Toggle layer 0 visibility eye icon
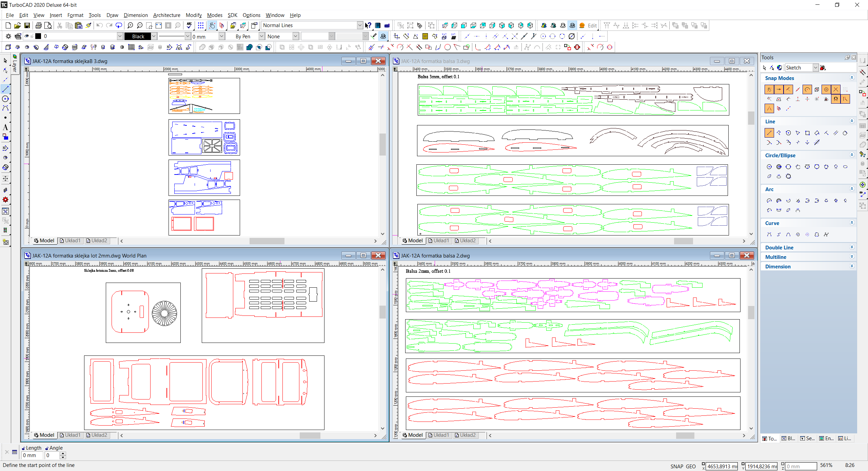The width and height of the screenshot is (868, 471). 26,36
